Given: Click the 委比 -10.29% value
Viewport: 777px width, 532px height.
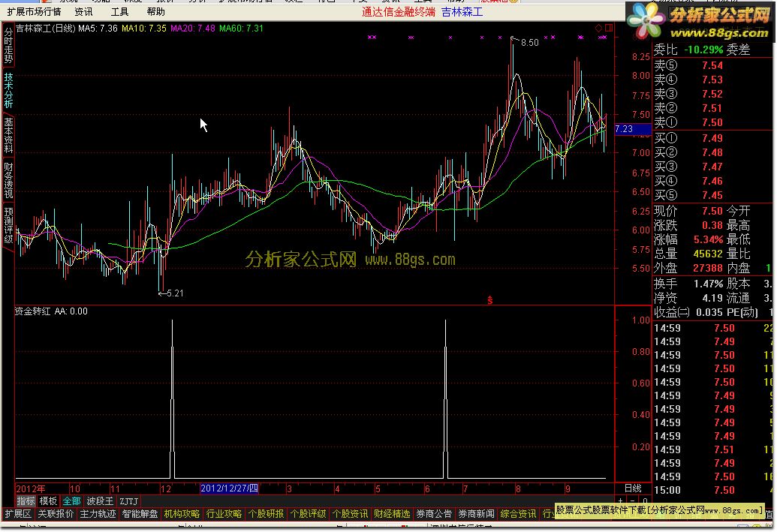Looking at the screenshot, I should (x=703, y=50).
